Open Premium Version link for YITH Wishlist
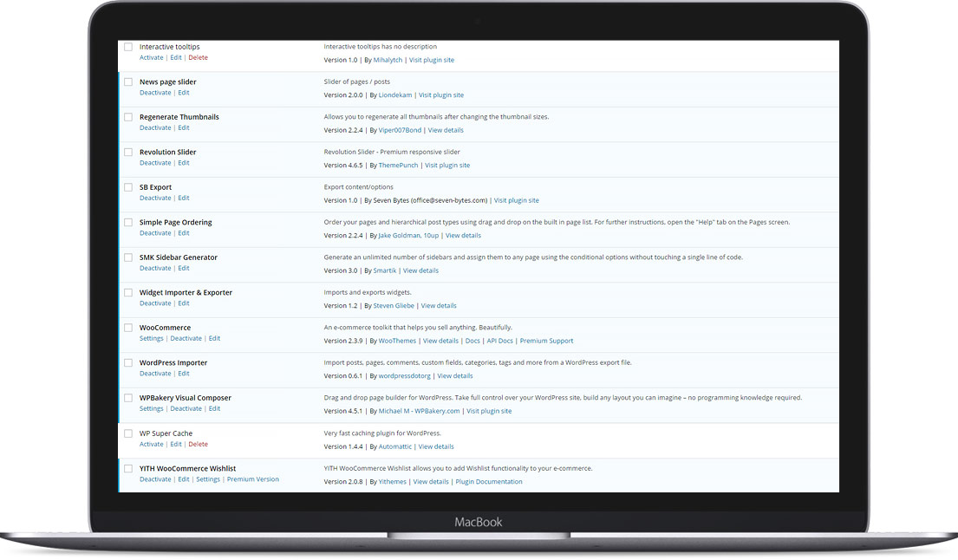 (x=252, y=479)
